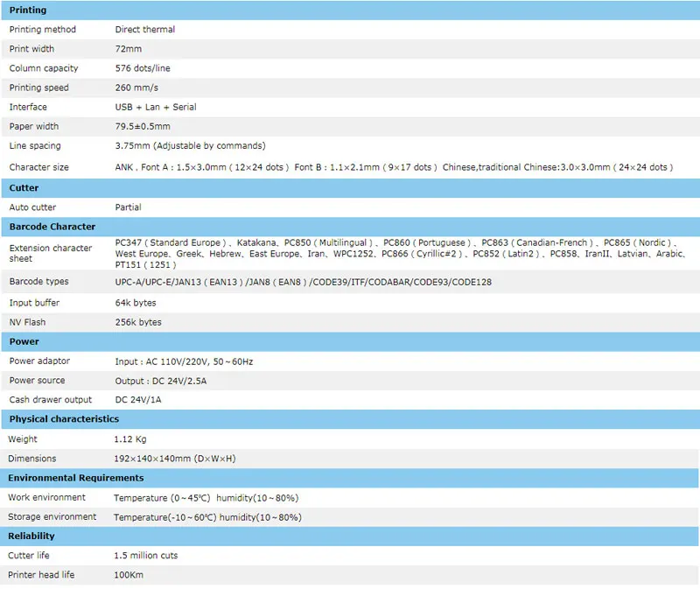Click the 'NV Flash' label
700x589 pixels.
(x=27, y=322)
